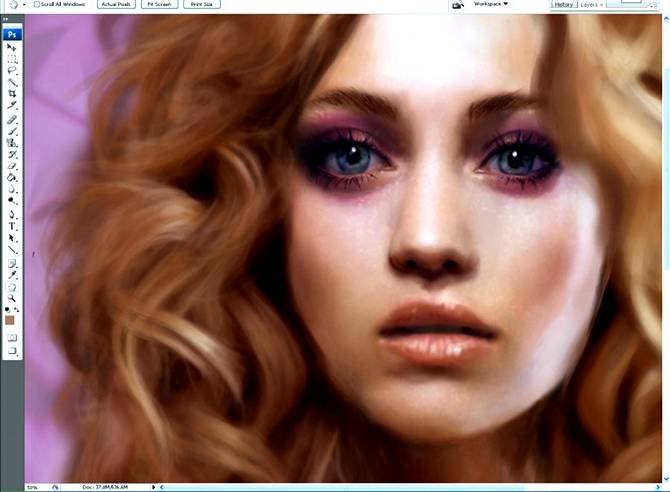Screen dimensions: 670x492
Task: Enable the Scroll All Windows checkbox
Action: [x=37, y=4]
